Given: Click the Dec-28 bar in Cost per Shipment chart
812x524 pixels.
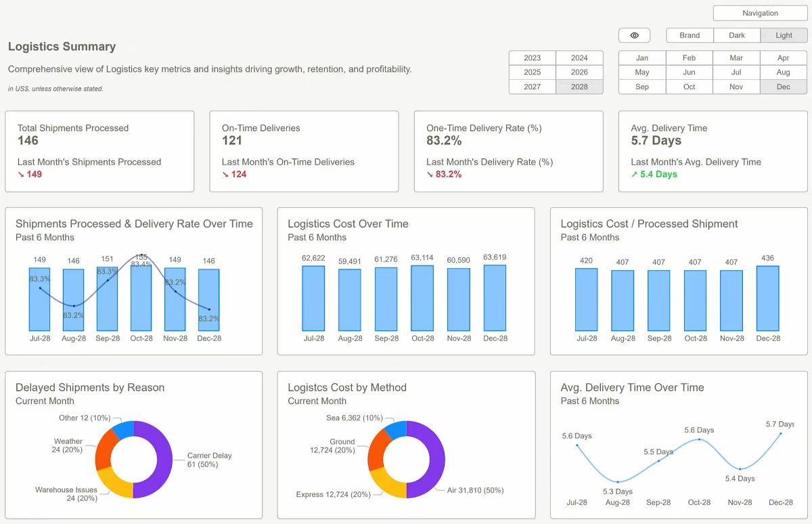Looking at the screenshot, I should (x=768, y=299).
